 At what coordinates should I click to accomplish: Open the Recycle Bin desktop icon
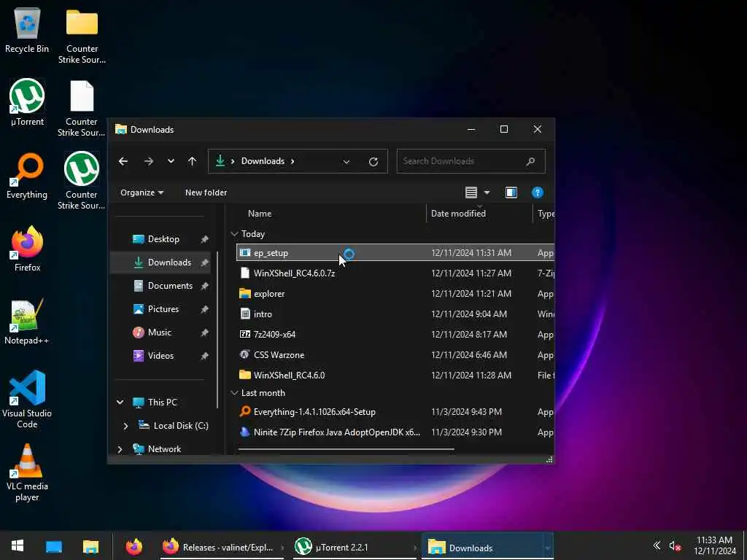point(27,31)
